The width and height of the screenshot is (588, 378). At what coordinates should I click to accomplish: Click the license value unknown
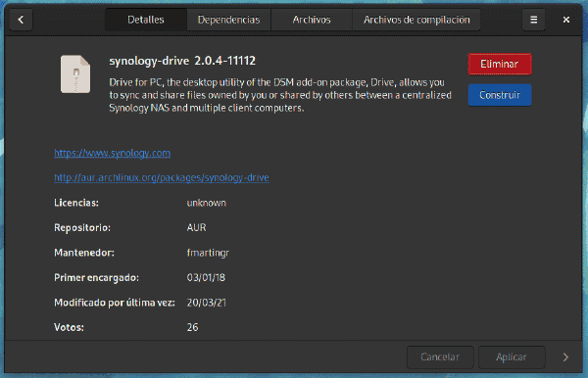(206, 203)
